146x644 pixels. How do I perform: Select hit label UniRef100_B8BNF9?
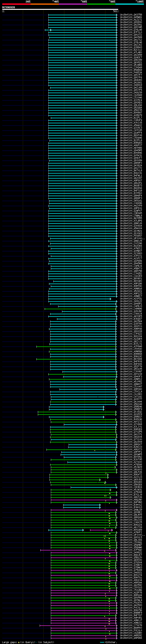click(131, 613)
